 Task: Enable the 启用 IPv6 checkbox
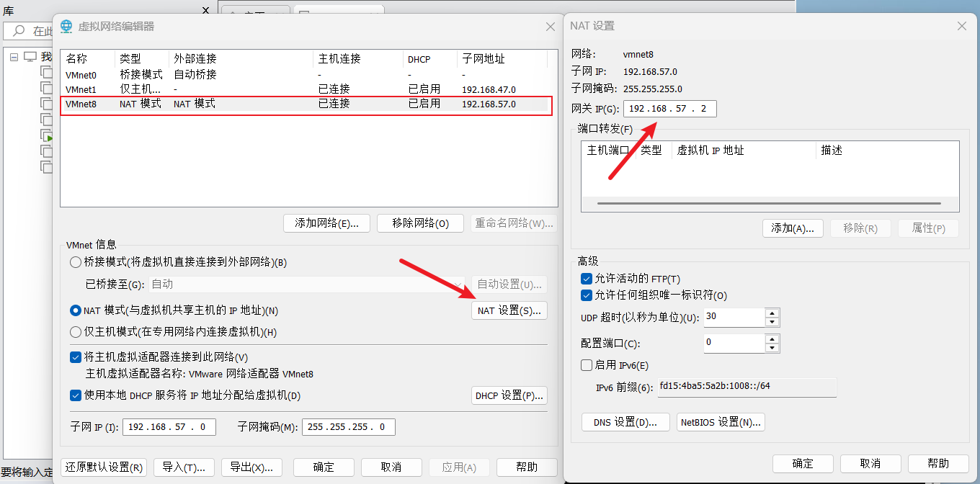pos(587,365)
